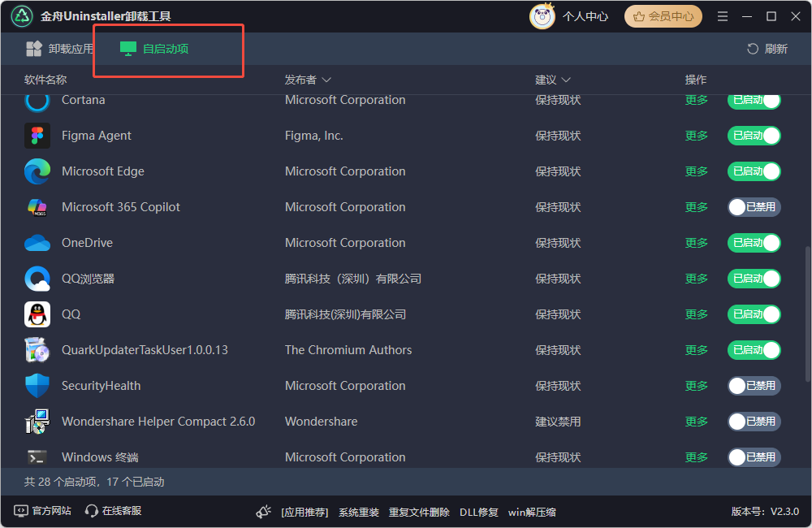Turn off OneDrive startup toggle
The height and width of the screenshot is (528, 812).
(x=754, y=243)
